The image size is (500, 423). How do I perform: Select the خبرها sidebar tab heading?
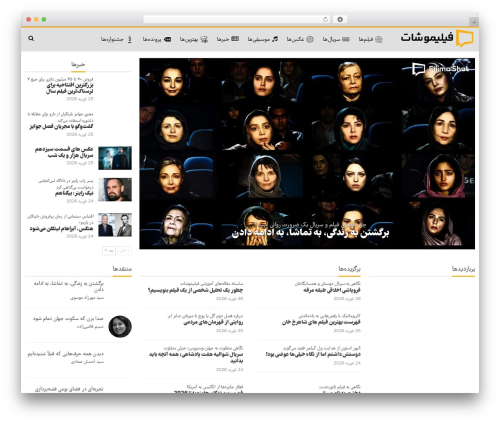[78, 64]
